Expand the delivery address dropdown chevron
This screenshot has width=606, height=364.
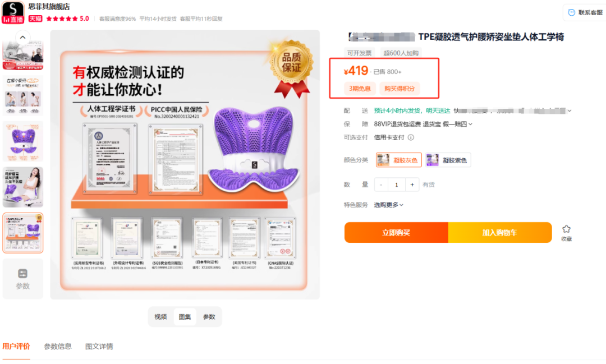(570, 111)
